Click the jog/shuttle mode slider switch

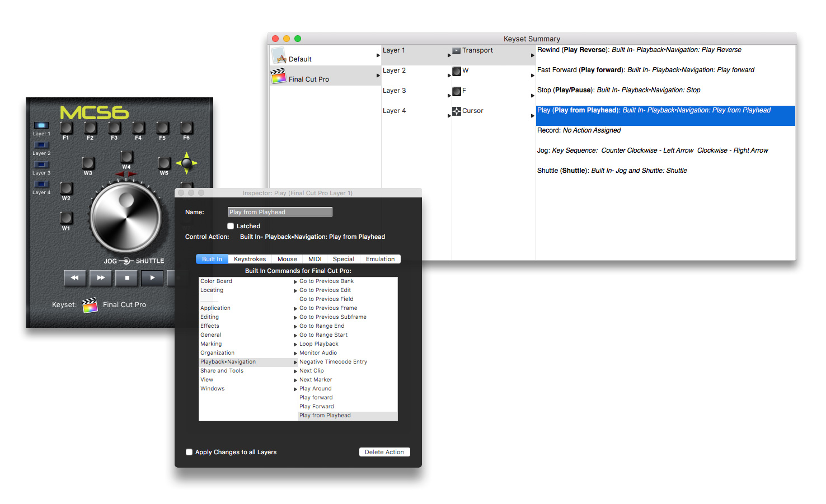coord(126,261)
